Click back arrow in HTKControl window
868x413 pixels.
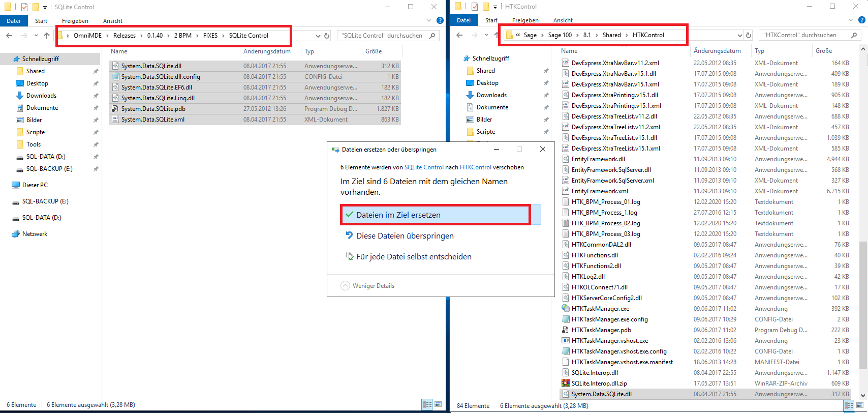(459, 35)
